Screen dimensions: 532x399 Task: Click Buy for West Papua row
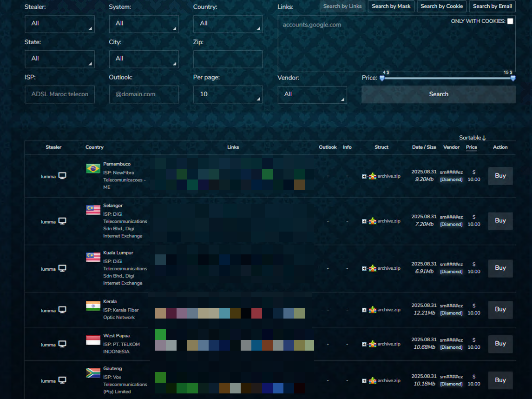500,344
